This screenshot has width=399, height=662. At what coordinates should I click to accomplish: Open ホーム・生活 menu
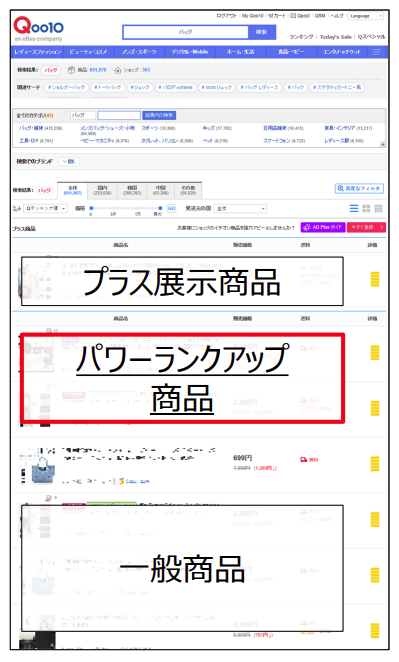coord(241,52)
